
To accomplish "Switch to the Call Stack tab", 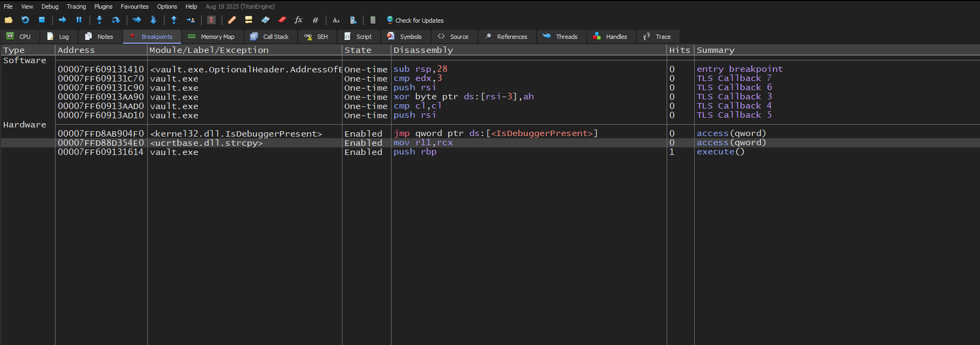I will pos(270,37).
